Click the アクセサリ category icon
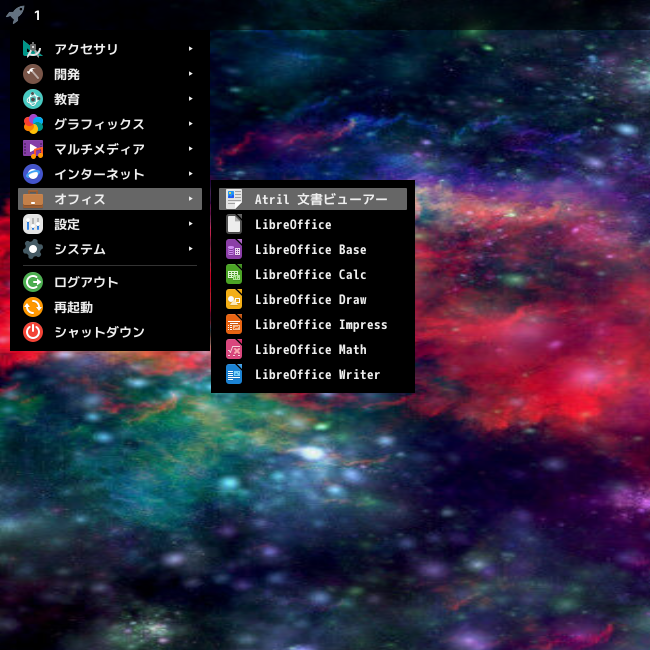The image size is (650, 650). [33, 49]
